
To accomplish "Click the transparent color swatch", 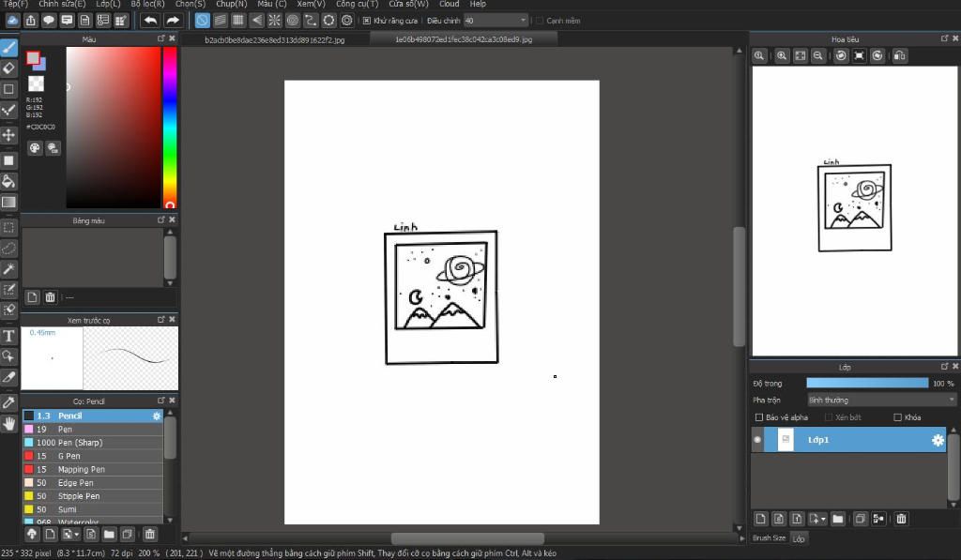I will [x=37, y=83].
